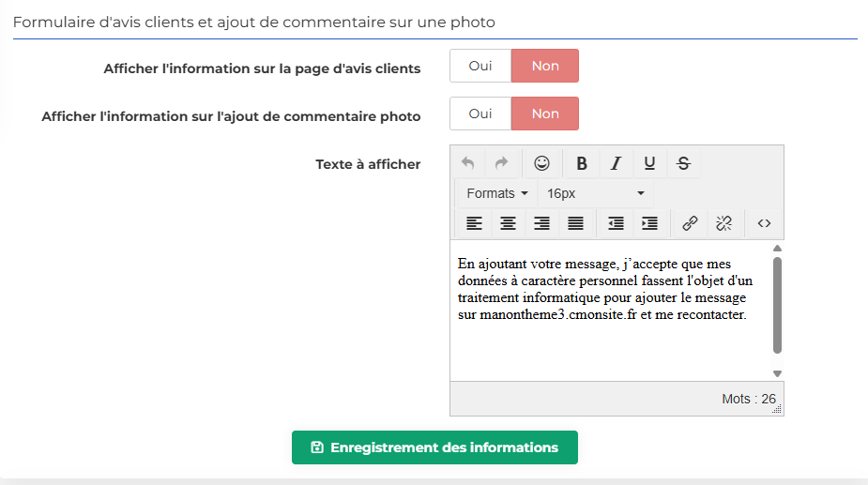The image size is (868, 485).
Task: Apply italic formatting
Action: click(x=616, y=163)
